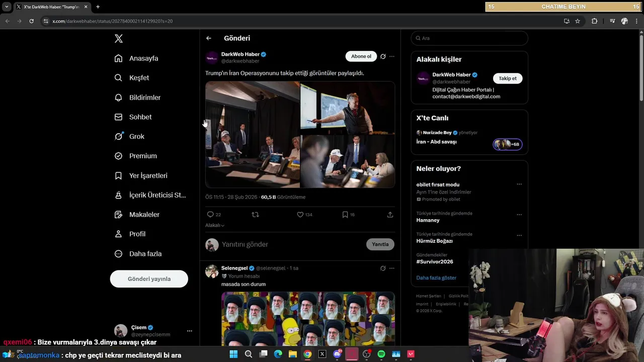Click the X logo in the sidebar
The height and width of the screenshot is (362, 644).
[x=118, y=39]
